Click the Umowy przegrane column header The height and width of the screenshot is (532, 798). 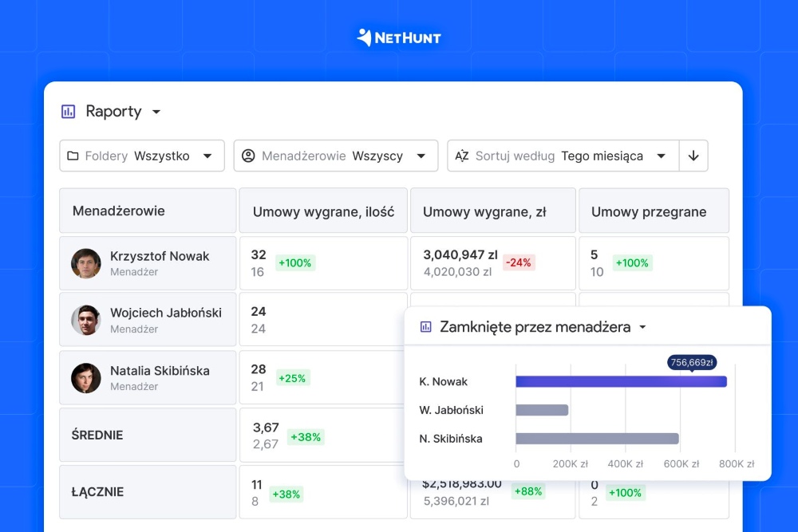click(x=648, y=211)
